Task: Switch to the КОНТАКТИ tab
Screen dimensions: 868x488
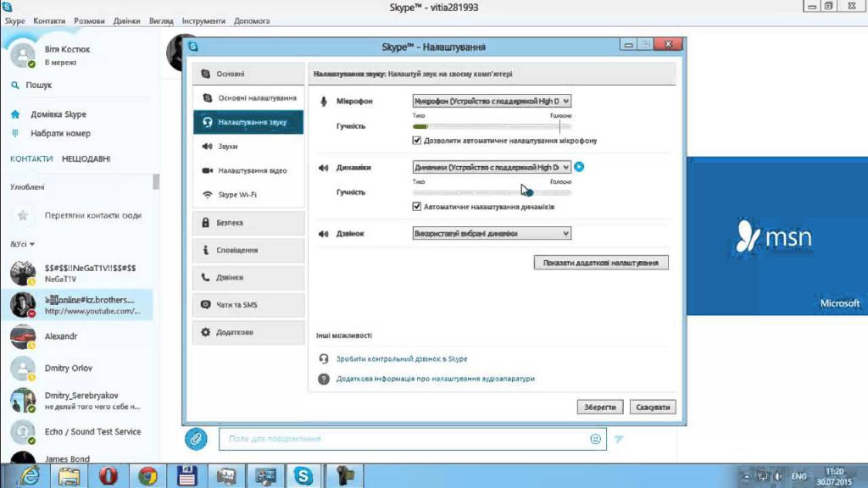Action: tap(31, 158)
